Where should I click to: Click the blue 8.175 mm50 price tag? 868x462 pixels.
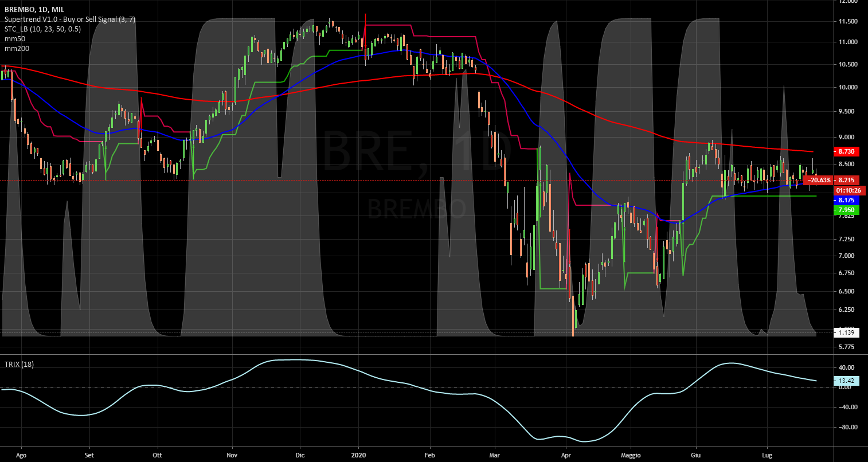point(846,200)
